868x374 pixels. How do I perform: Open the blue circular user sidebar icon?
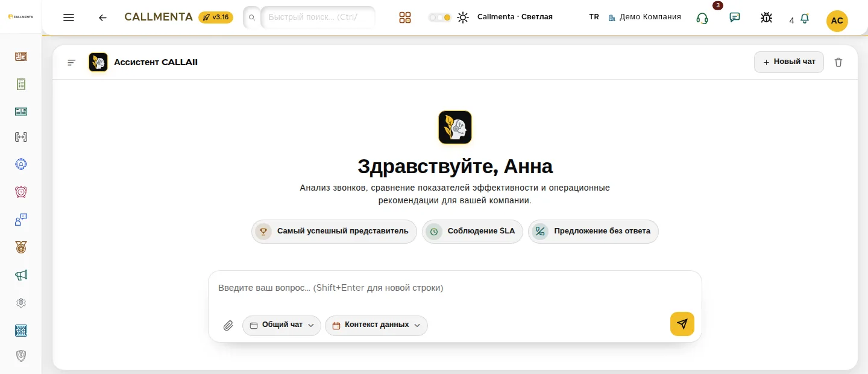coord(21,164)
